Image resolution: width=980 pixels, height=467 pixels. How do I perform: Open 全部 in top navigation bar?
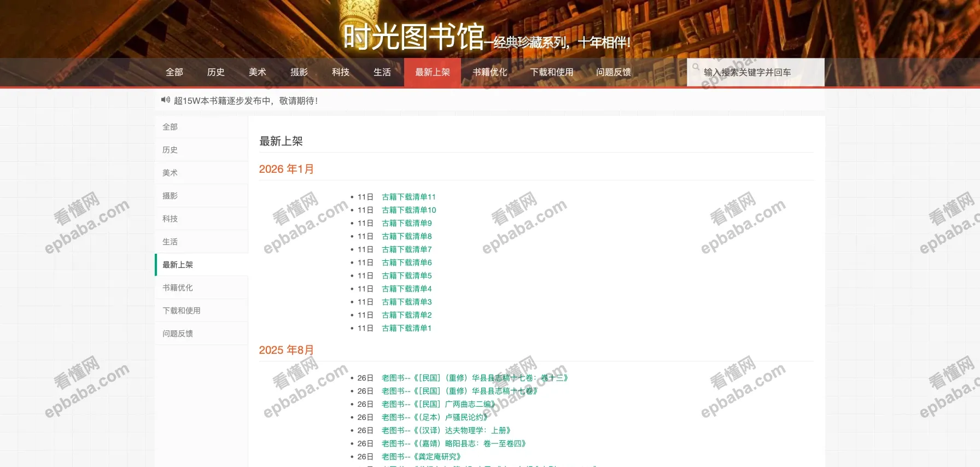174,72
